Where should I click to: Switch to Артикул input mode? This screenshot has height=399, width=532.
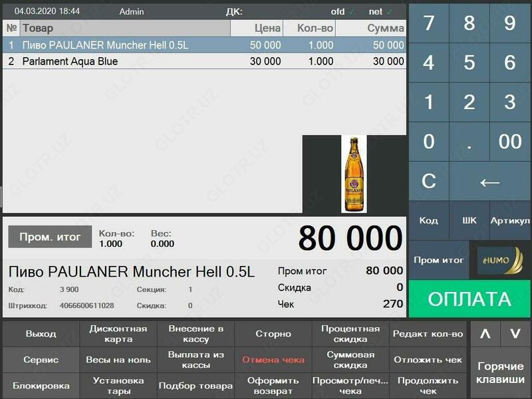[x=510, y=221]
